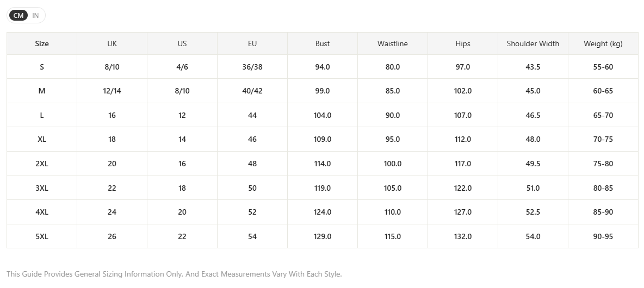Viewport: 644px width, 288px height.
Task: Click the sizing guide disclaimer text
Action: pyautogui.click(x=174, y=274)
